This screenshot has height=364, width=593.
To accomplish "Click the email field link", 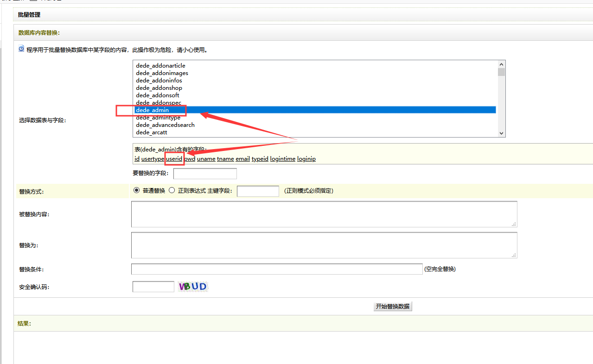I will (x=243, y=159).
